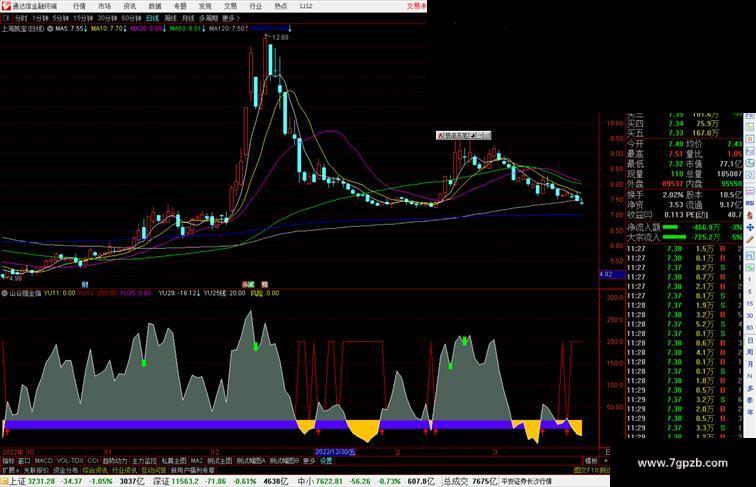
Task: Select the 60-minute shortcut in right toolbar
Action: [750, 328]
